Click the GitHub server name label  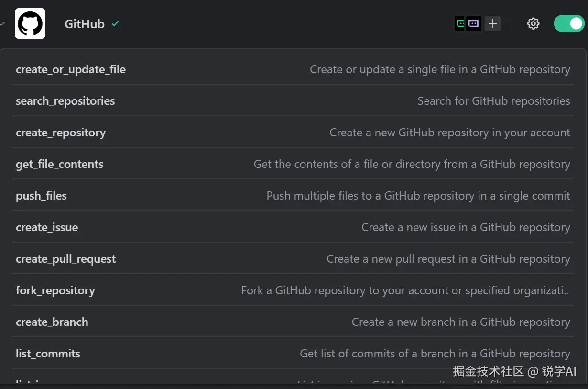coord(85,24)
